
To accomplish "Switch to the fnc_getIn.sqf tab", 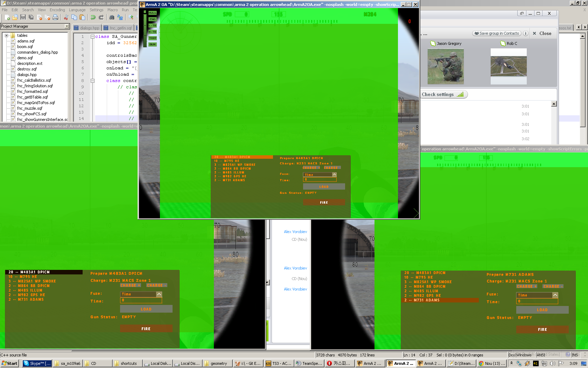I will pyautogui.click(x=118, y=28).
